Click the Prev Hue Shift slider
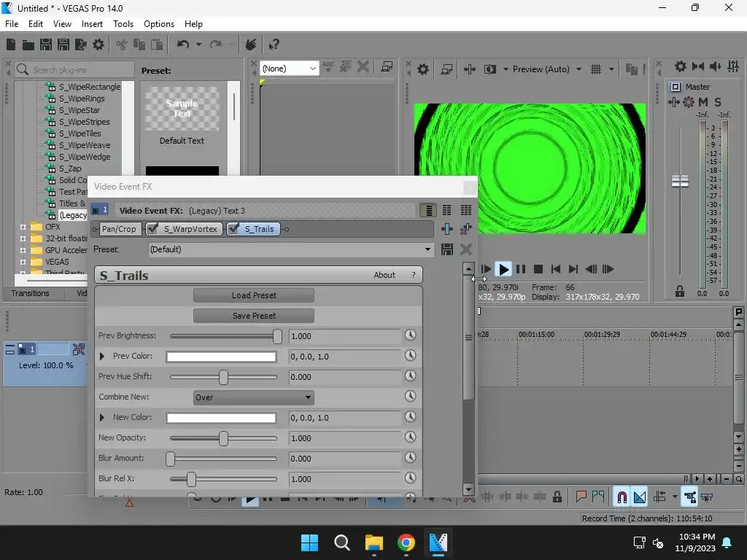The image size is (747, 560). 223,377
